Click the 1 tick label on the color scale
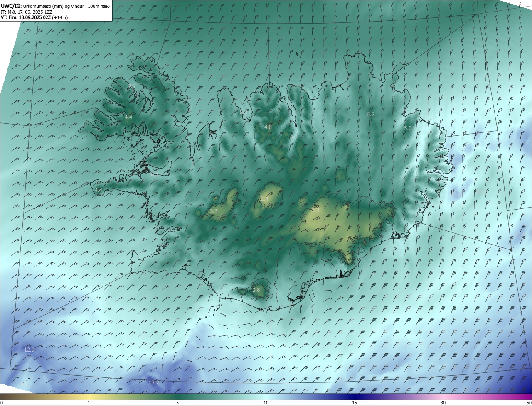The width and height of the screenshot is (532, 406). (89, 403)
